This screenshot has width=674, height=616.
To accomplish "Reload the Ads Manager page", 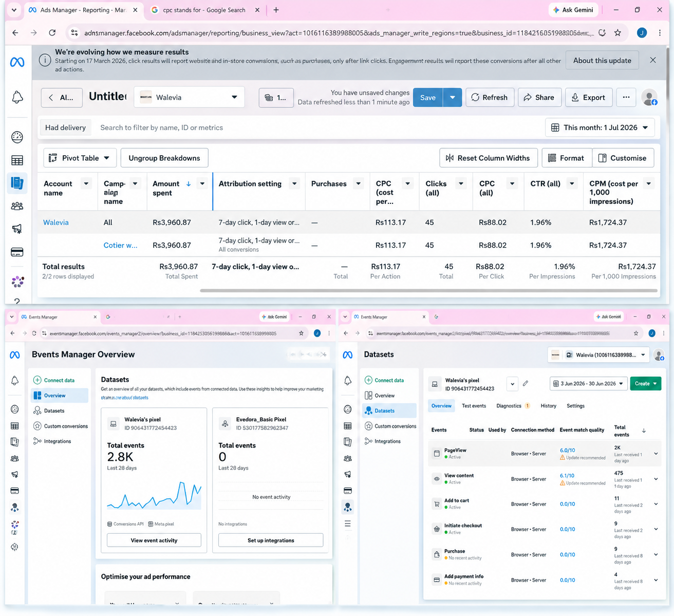I will point(52,33).
